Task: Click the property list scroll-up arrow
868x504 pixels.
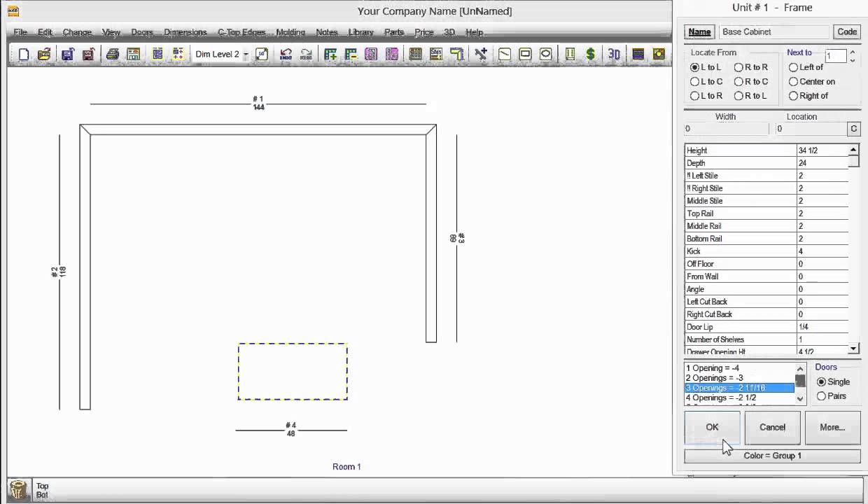Action: pyautogui.click(x=853, y=150)
